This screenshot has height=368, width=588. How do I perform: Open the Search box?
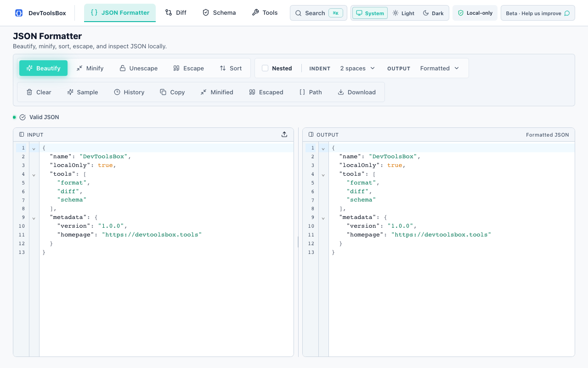318,13
